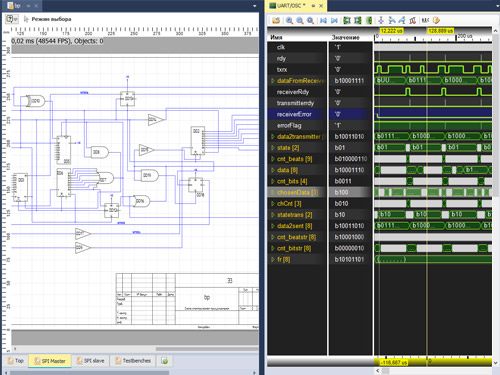Expand the cnt_beats [9] signal

coord(273,159)
